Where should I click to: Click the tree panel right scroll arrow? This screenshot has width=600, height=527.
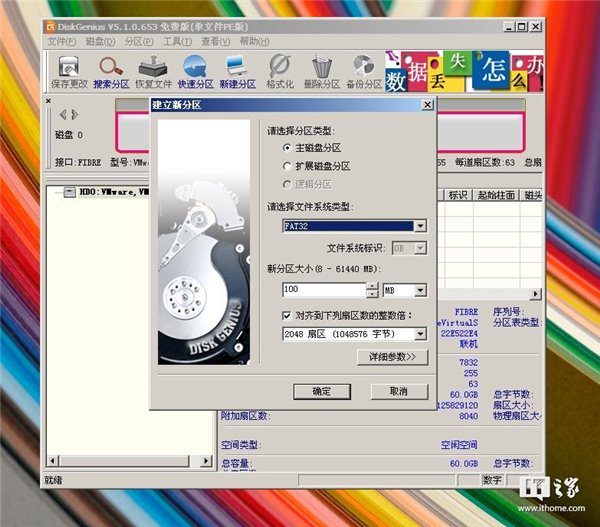tap(206, 460)
